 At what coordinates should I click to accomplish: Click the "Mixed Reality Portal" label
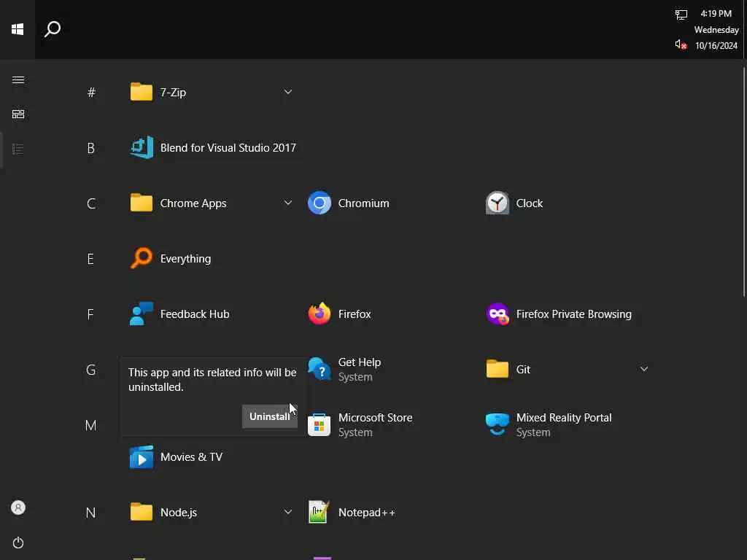coord(564,418)
